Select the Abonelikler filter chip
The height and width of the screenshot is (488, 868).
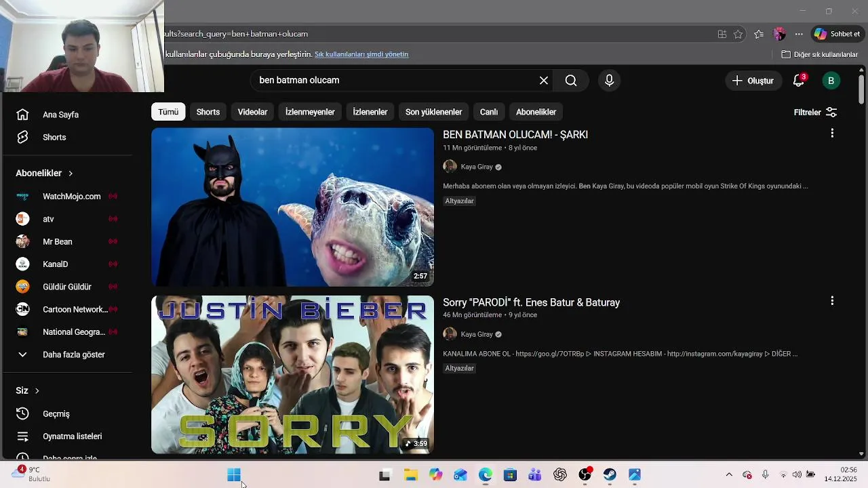(536, 112)
